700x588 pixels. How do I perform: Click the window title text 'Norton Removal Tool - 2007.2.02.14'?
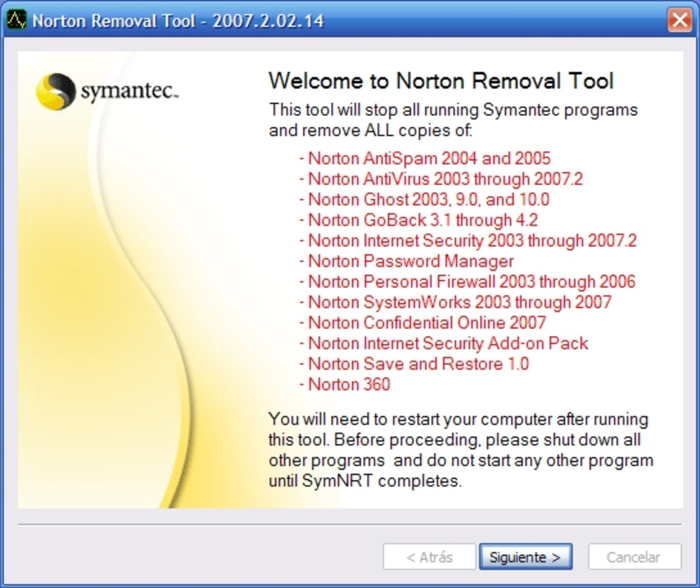[x=178, y=21]
